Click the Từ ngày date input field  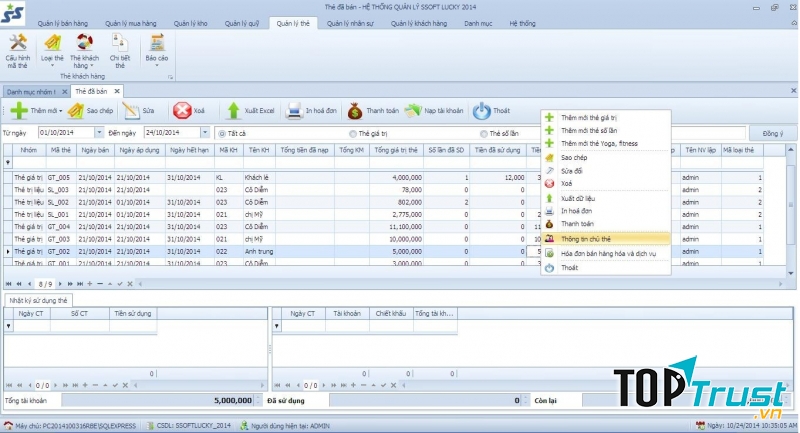point(66,133)
